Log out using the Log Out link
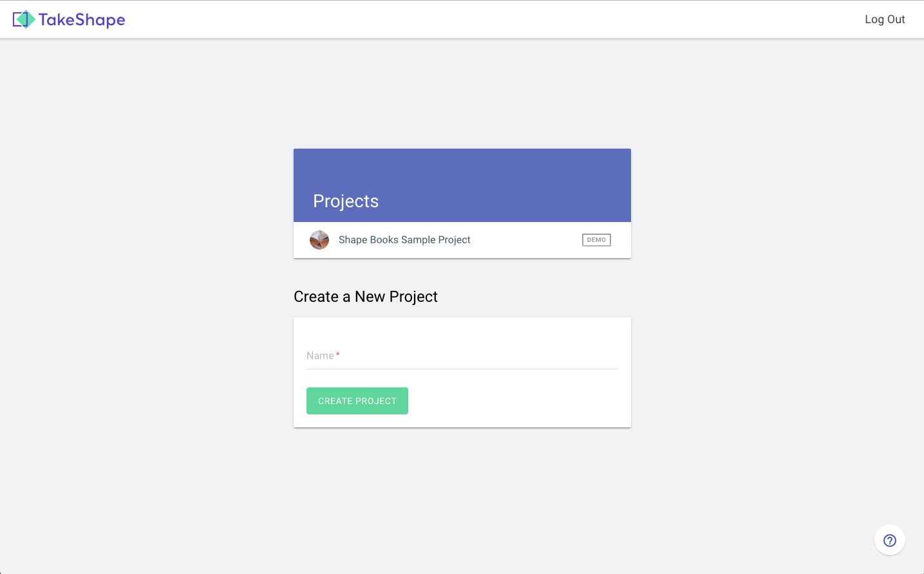The width and height of the screenshot is (924, 574). point(885,19)
